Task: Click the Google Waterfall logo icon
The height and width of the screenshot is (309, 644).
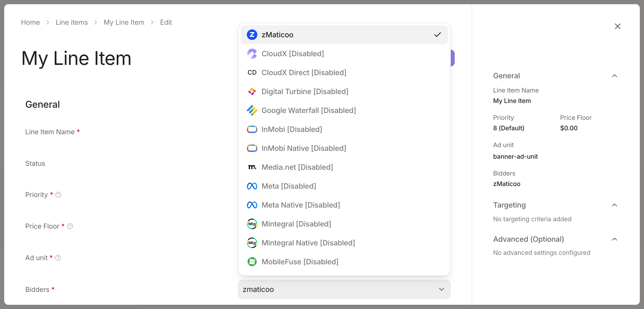Action: click(x=252, y=110)
